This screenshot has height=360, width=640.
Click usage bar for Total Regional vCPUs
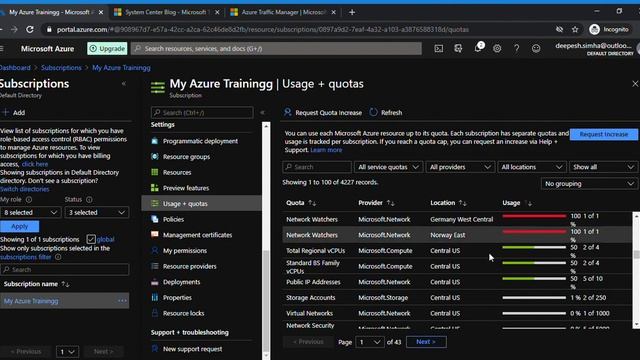534,247
